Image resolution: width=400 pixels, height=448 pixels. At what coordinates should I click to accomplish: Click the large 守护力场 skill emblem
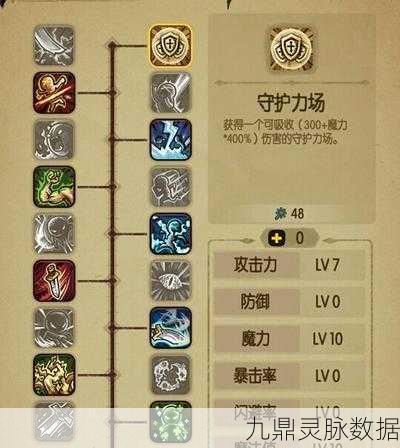click(291, 48)
